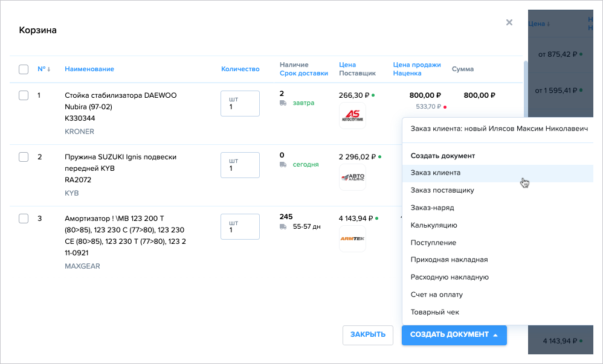Click Цена продажи column header
Image resolution: width=603 pixels, height=364 pixels.
417,65
